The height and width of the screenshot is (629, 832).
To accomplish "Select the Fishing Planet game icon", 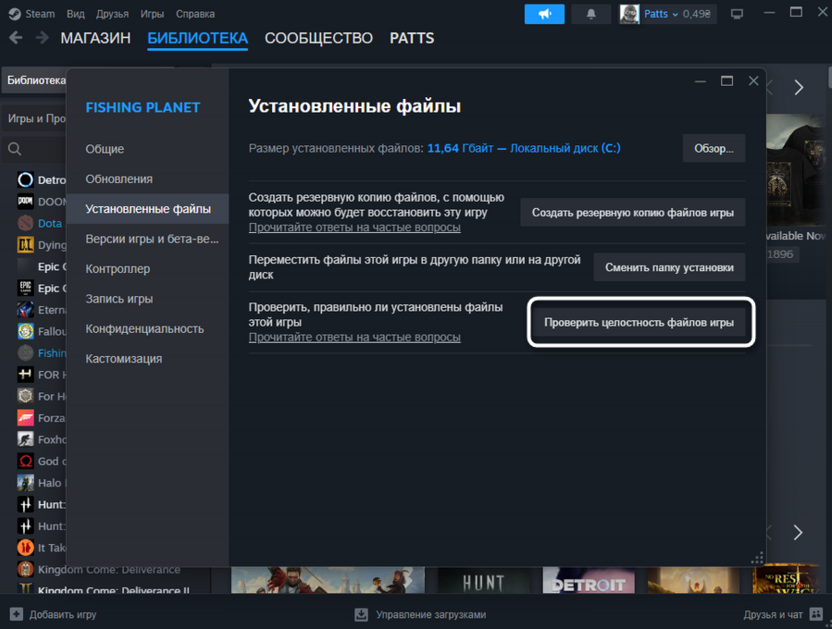I will (25, 352).
